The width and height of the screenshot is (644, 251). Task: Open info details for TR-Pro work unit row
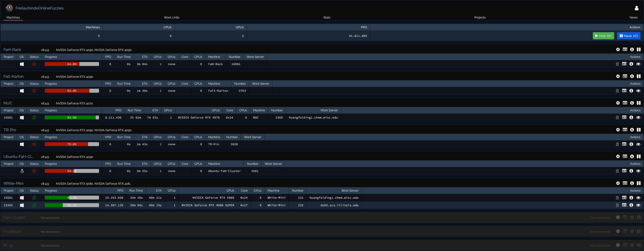[631, 144]
